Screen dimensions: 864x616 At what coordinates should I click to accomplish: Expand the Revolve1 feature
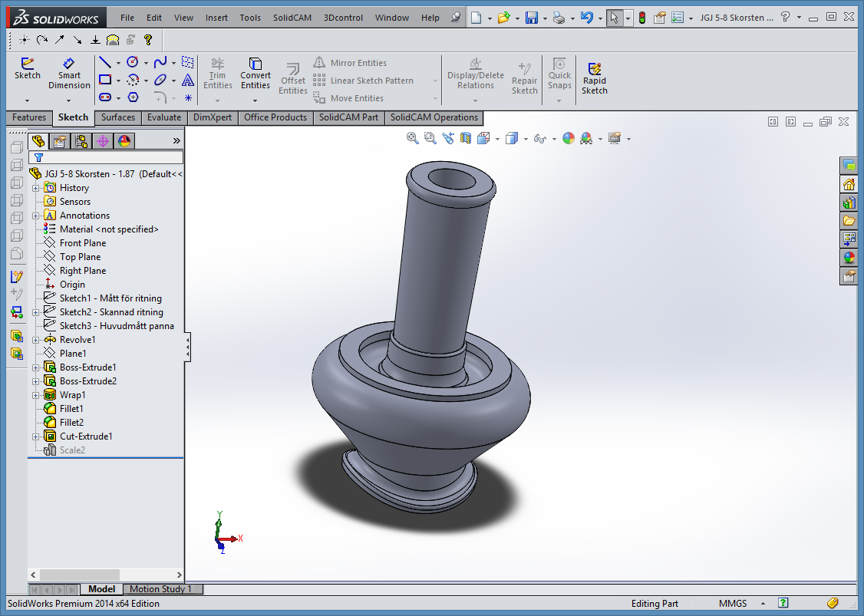pyautogui.click(x=36, y=340)
